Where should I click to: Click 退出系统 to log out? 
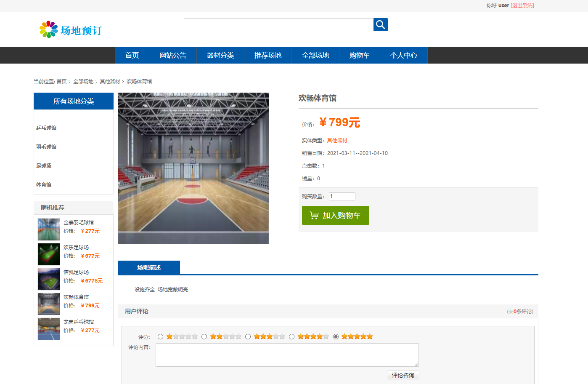coord(522,5)
